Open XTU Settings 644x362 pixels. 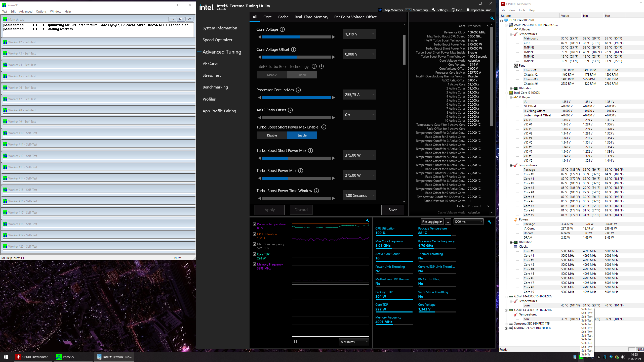(x=439, y=10)
